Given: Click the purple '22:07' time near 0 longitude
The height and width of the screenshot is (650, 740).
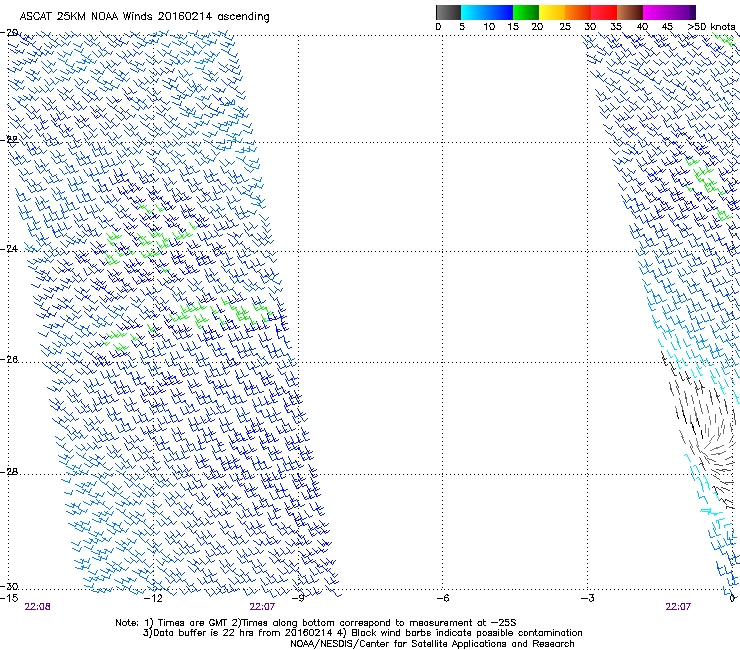Looking at the screenshot, I should click(678, 607).
